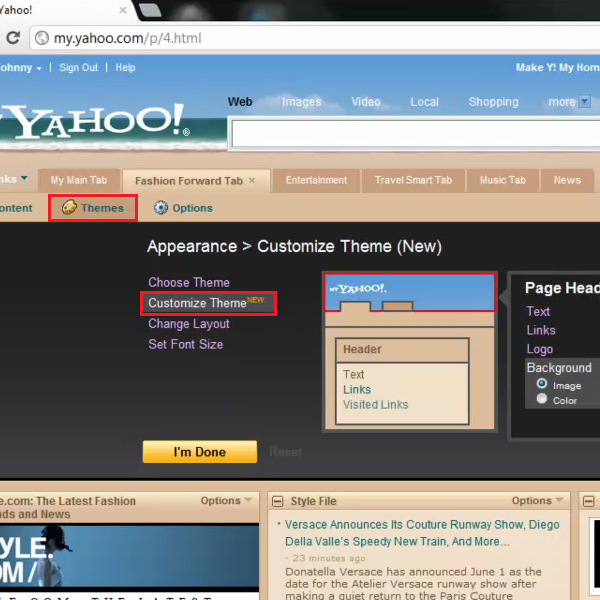
Task: Open a new browser tab
Action: tap(150, 10)
